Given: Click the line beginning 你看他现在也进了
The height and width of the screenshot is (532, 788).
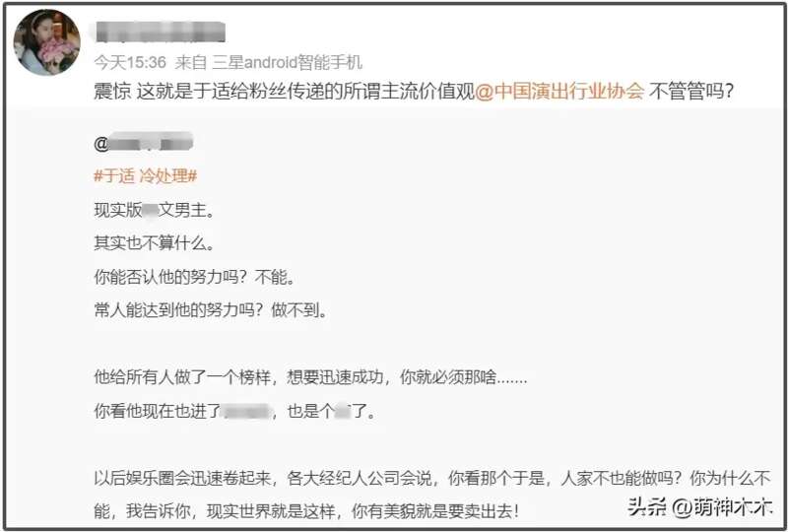Looking at the screenshot, I should tap(234, 412).
